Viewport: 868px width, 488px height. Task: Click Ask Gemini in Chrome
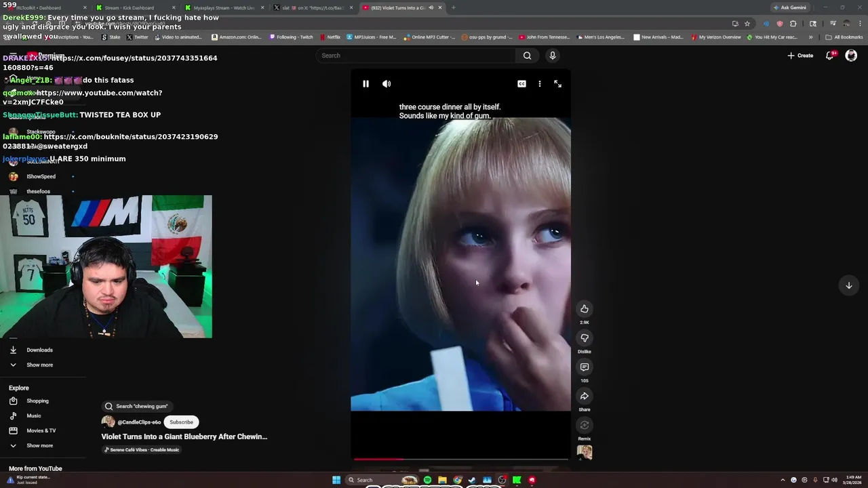790,7
